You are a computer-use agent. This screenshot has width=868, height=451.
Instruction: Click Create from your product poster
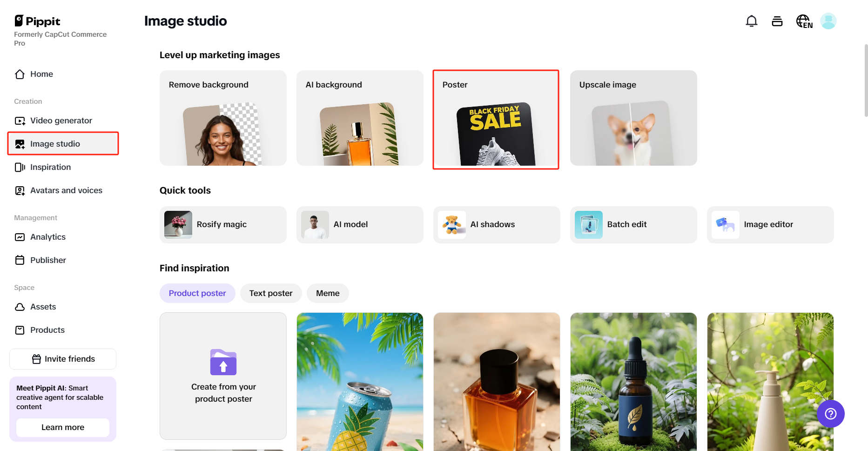click(x=223, y=376)
